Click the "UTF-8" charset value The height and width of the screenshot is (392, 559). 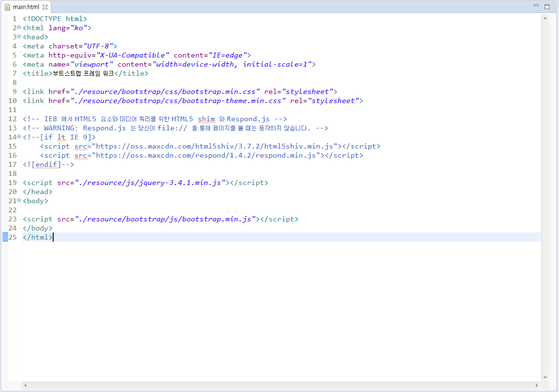[x=98, y=46]
